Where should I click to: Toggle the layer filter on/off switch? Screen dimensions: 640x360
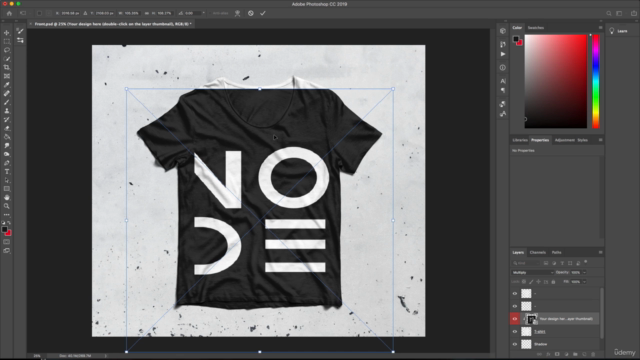point(586,262)
